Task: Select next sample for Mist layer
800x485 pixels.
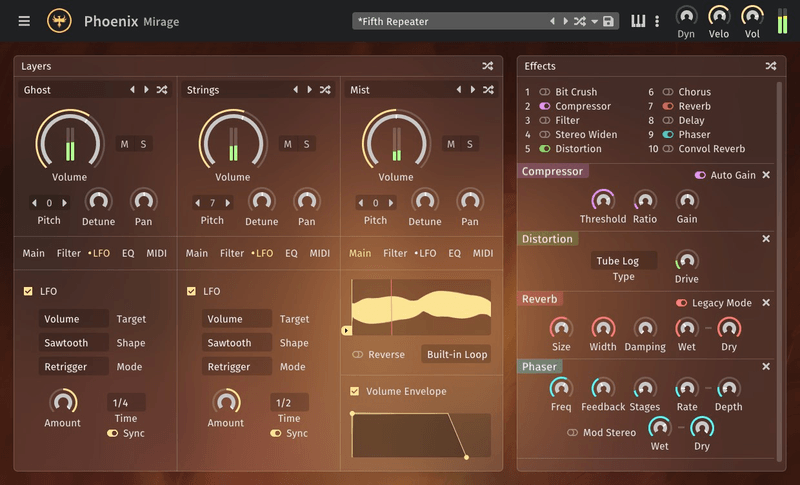Action: pyautogui.click(x=471, y=90)
